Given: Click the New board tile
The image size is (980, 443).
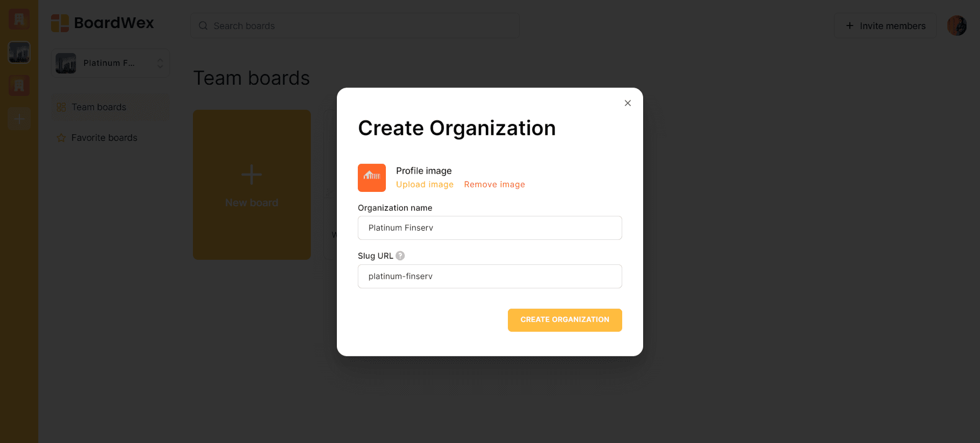Looking at the screenshot, I should [x=252, y=185].
